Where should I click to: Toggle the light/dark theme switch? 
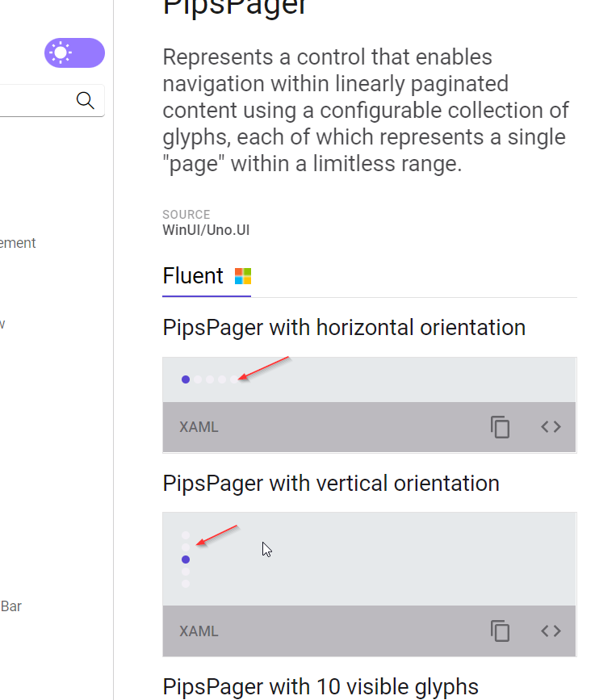pos(74,52)
